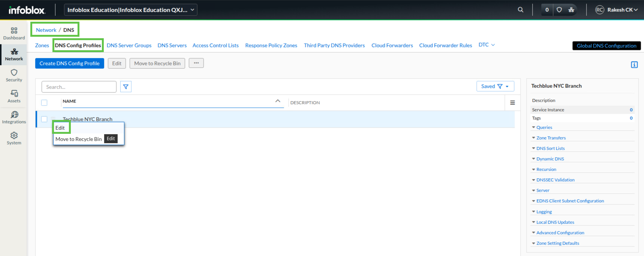Screen dimensions: 644x256
Task: Open the notifications counter showing 0
Action: [x=547, y=10]
